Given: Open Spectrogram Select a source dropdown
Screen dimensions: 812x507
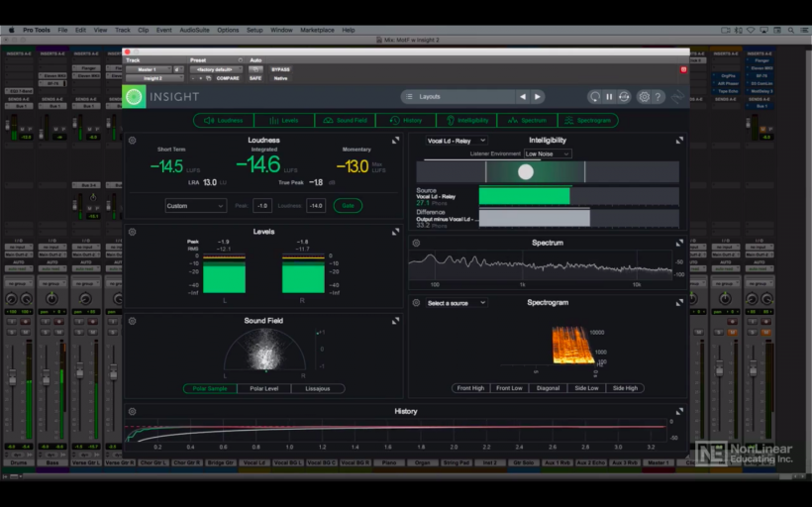Looking at the screenshot, I should [456, 303].
